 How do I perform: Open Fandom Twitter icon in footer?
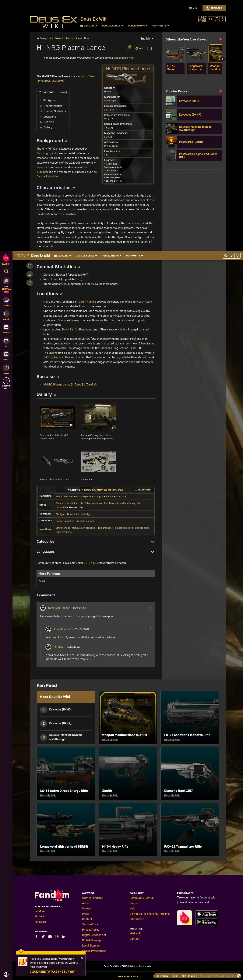[43, 937]
